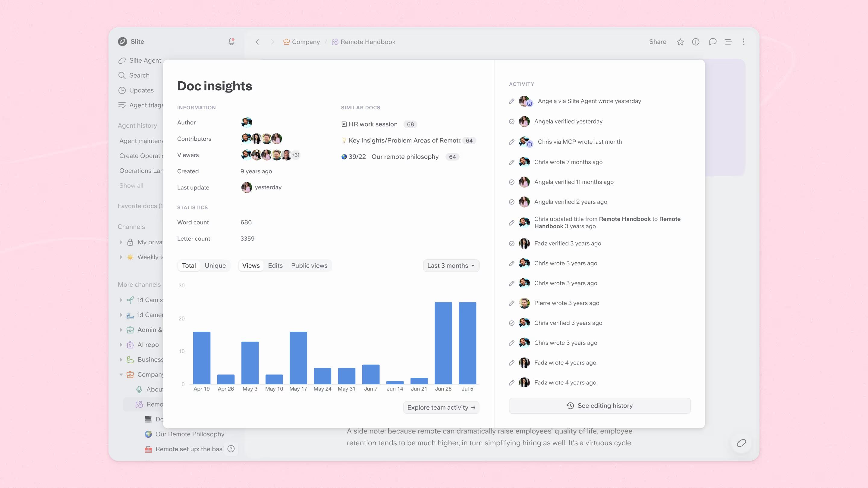
Task: Select the Total toggle
Action: click(x=189, y=265)
